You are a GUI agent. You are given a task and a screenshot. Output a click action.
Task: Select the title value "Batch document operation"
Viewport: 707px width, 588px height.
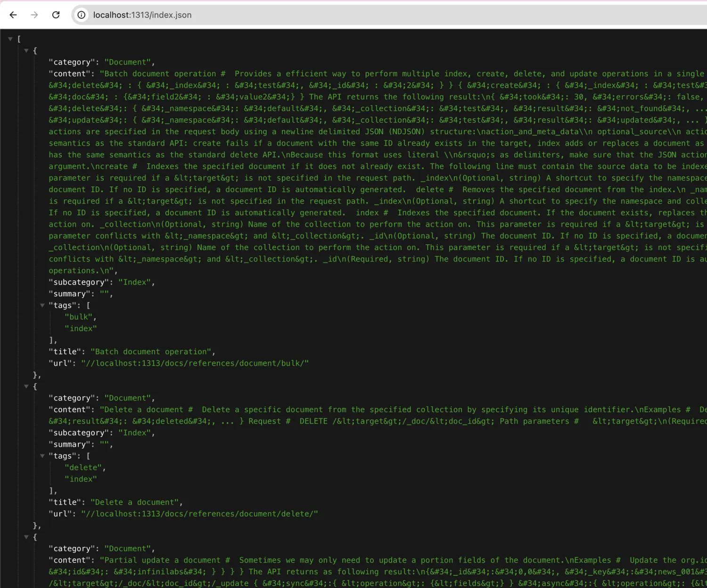[151, 352]
